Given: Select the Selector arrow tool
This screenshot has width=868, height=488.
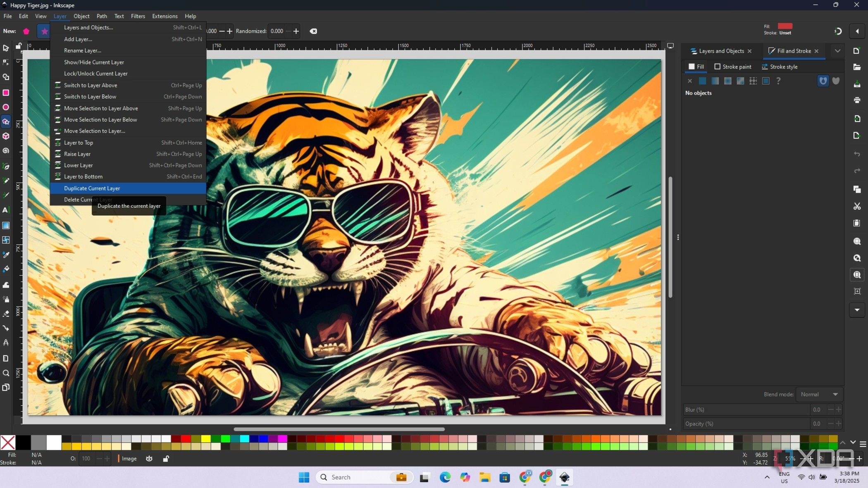Looking at the screenshot, I should tap(6, 48).
